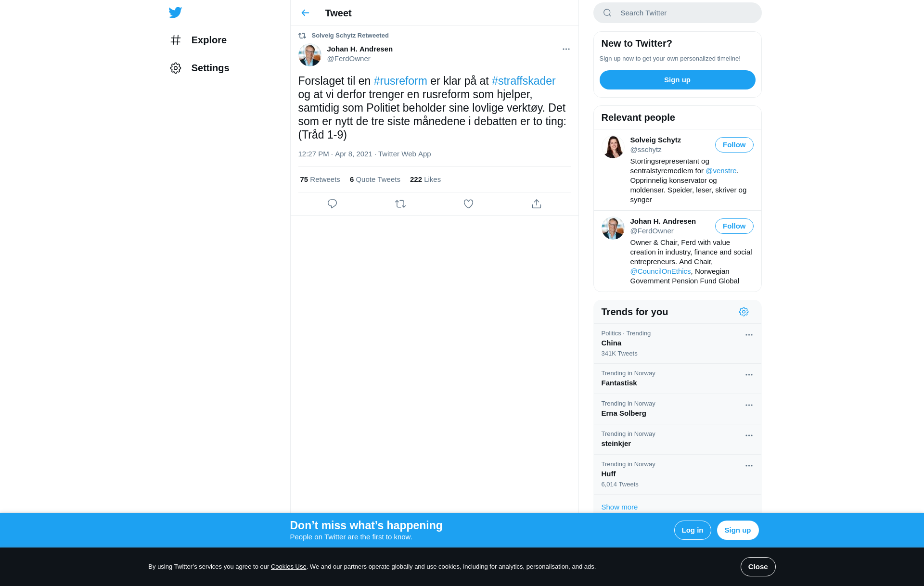Screen dimensions: 924x586
Task: Open the tweet's three-dot more menu
Action: tap(566, 49)
